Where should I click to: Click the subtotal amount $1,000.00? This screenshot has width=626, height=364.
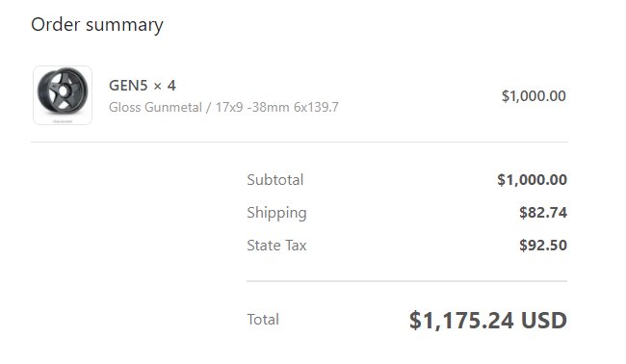tap(533, 180)
